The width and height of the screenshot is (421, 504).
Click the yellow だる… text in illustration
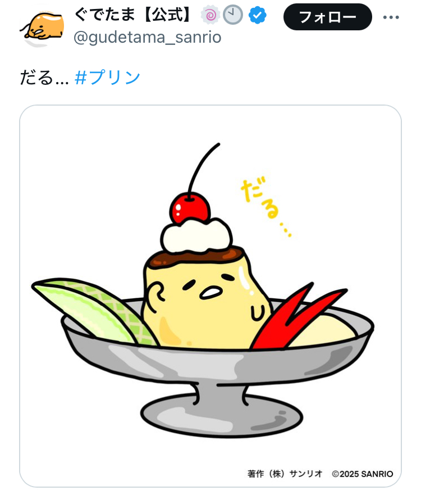[267, 208]
